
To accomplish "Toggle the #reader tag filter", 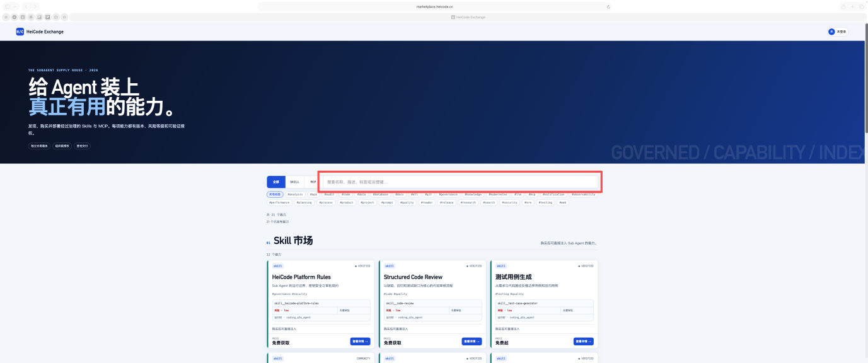I will pos(427,202).
